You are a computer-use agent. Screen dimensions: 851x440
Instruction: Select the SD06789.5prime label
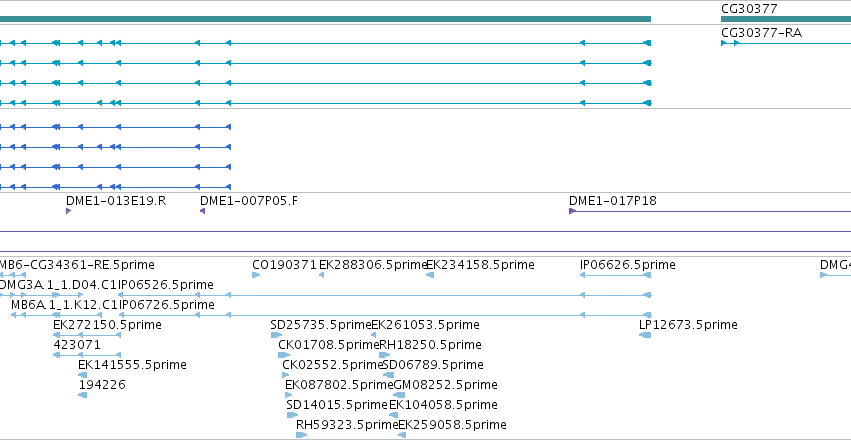pyautogui.click(x=434, y=365)
